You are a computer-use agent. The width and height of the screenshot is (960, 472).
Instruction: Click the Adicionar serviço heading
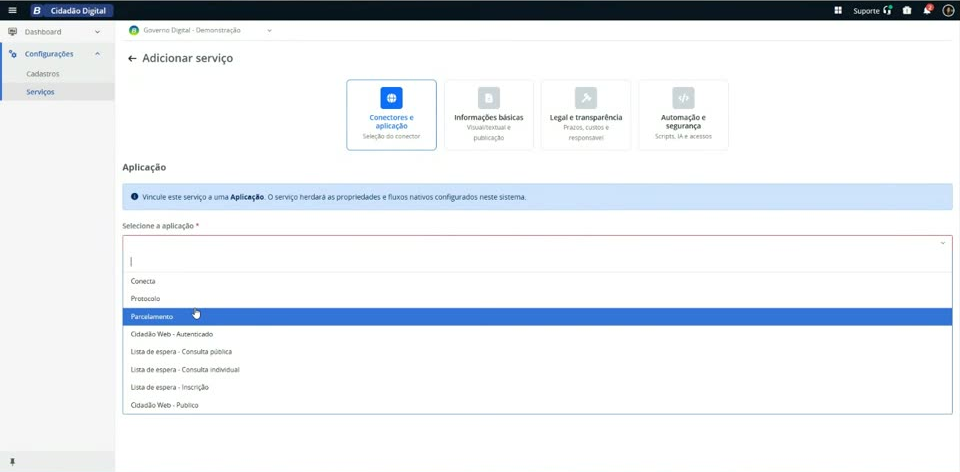tap(187, 59)
